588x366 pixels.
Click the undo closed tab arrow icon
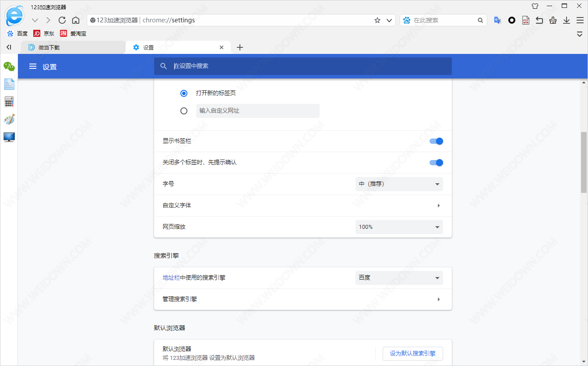click(x=539, y=20)
